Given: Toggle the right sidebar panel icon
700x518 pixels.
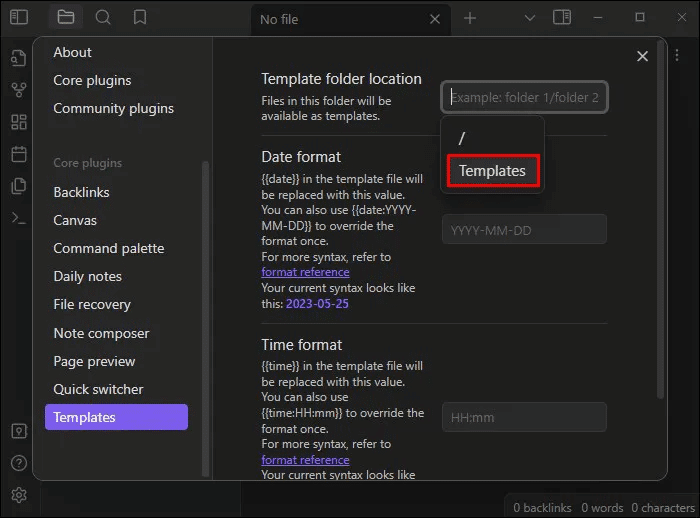Looking at the screenshot, I should tap(562, 17).
